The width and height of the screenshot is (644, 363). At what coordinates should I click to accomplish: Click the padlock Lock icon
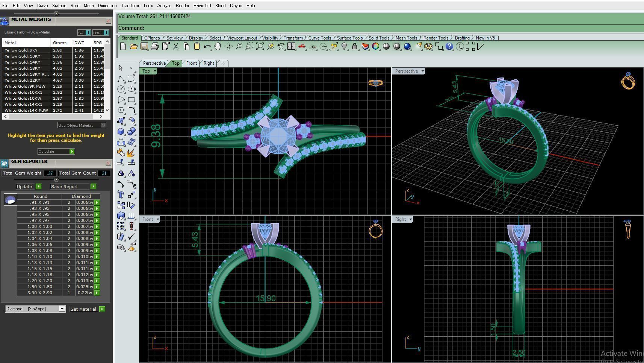click(x=354, y=47)
